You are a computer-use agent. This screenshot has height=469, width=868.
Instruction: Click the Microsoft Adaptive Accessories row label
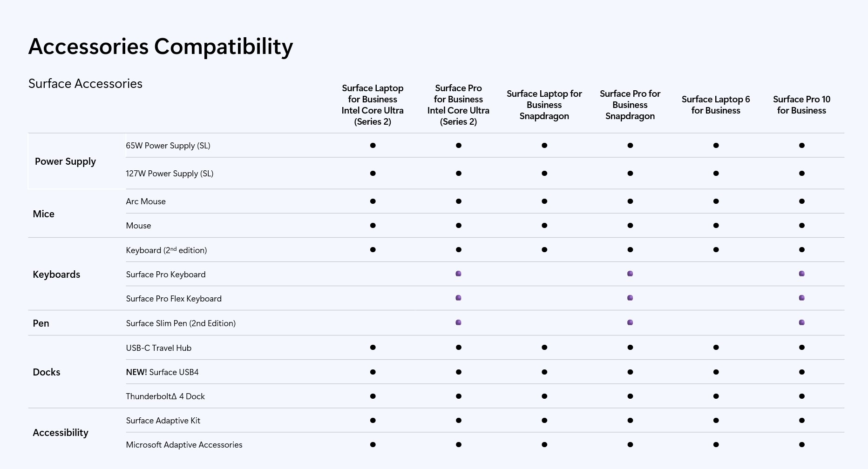click(x=184, y=445)
